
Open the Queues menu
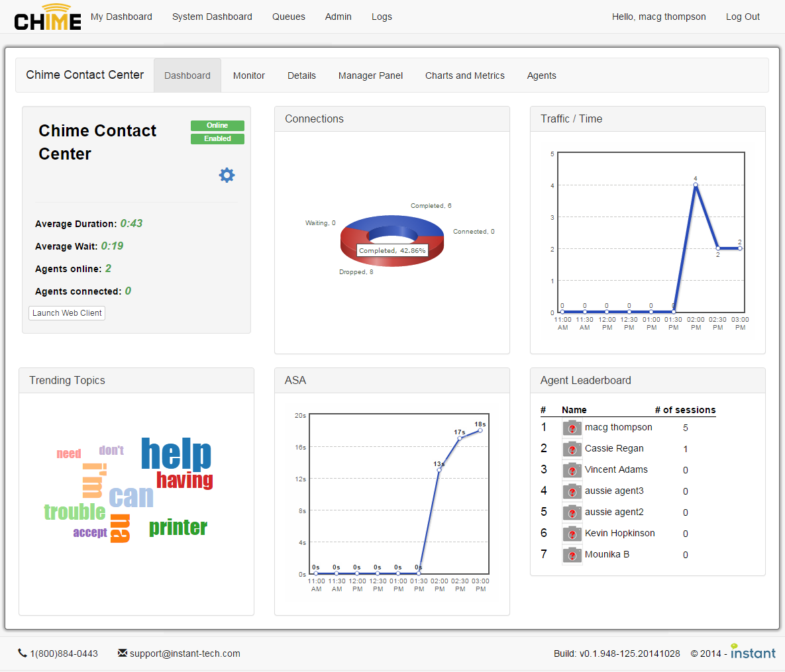[x=289, y=17]
